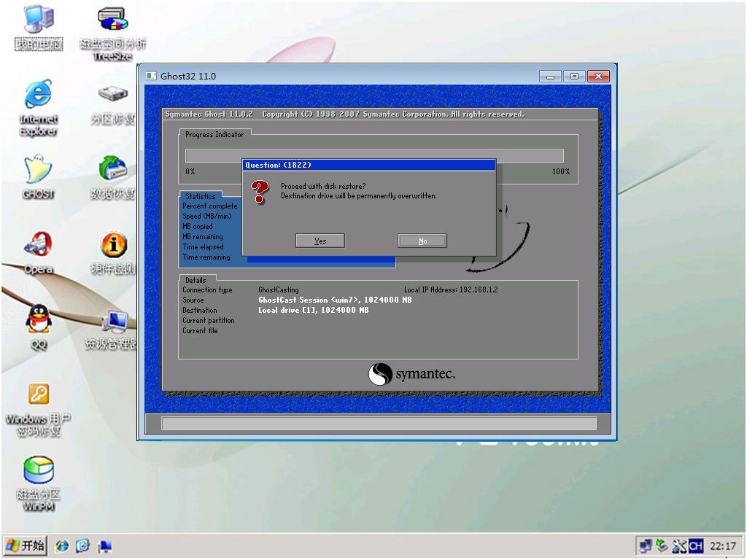Screen dimensions: 747x560
Task: Click the show desktop quick launch icon
Action: 104,546
